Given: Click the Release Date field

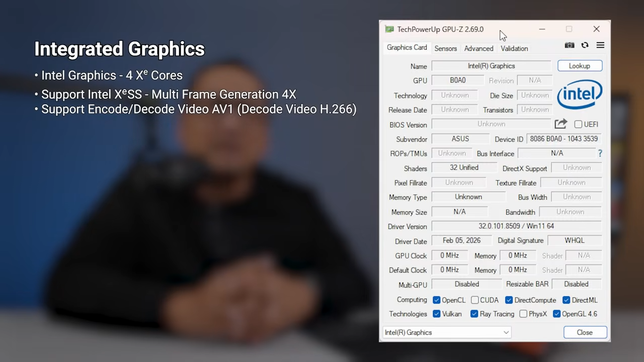Looking at the screenshot, I should [x=455, y=110].
